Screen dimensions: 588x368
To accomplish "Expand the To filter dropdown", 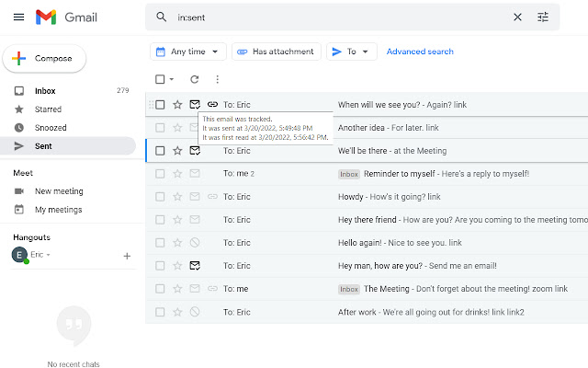I will coord(351,52).
